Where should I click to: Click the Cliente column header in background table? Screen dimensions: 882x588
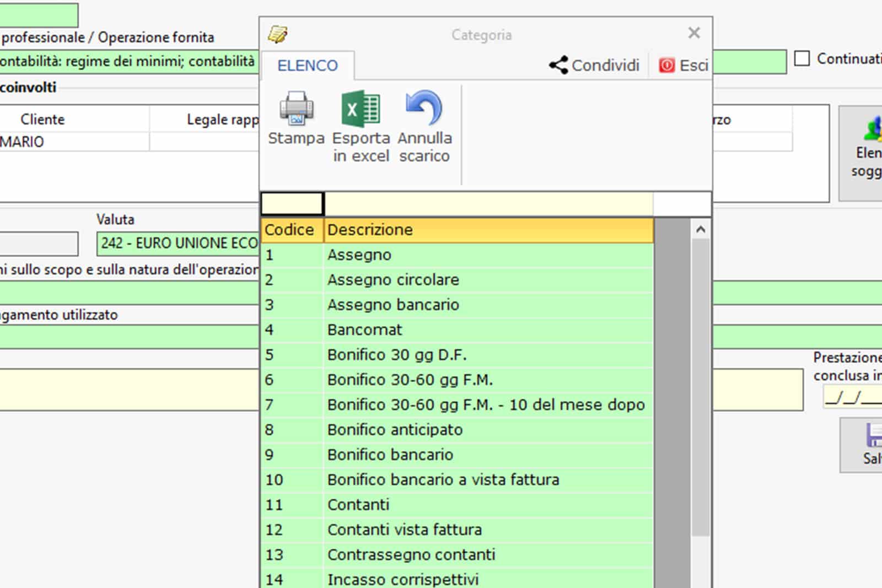(74, 120)
